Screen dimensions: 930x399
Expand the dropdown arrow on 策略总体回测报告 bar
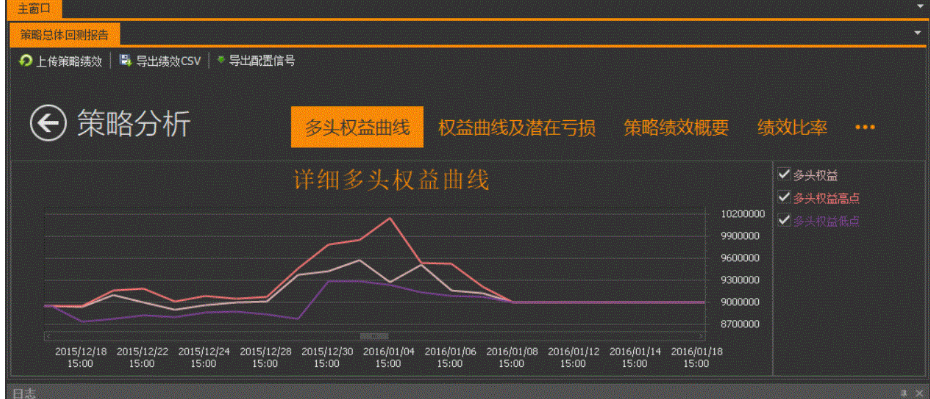coord(917,33)
